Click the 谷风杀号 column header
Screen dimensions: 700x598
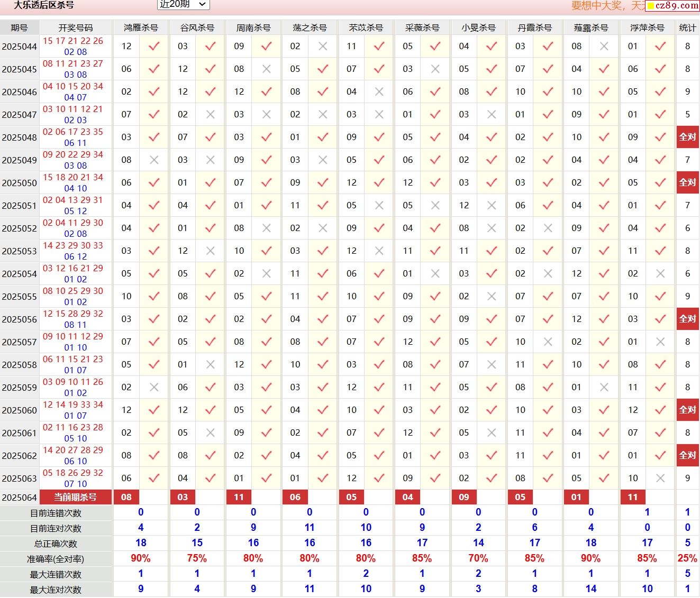[x=197, y=28]
